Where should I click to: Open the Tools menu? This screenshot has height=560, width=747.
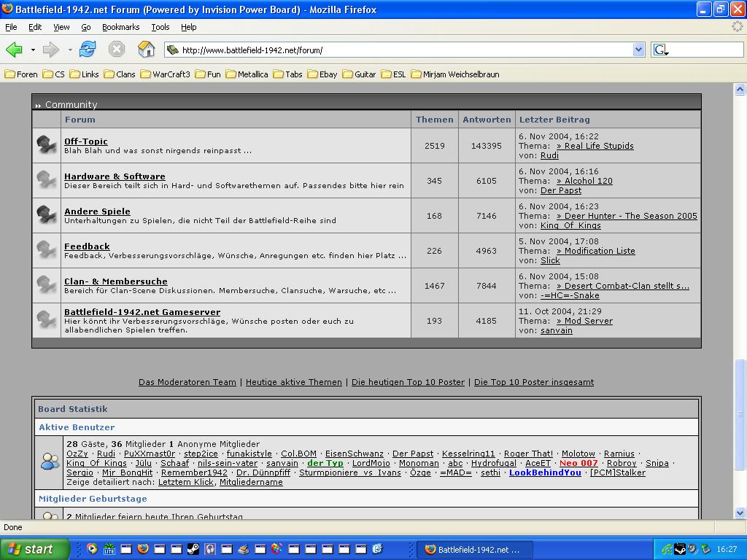pyautogui.click(x=160, y=27)
